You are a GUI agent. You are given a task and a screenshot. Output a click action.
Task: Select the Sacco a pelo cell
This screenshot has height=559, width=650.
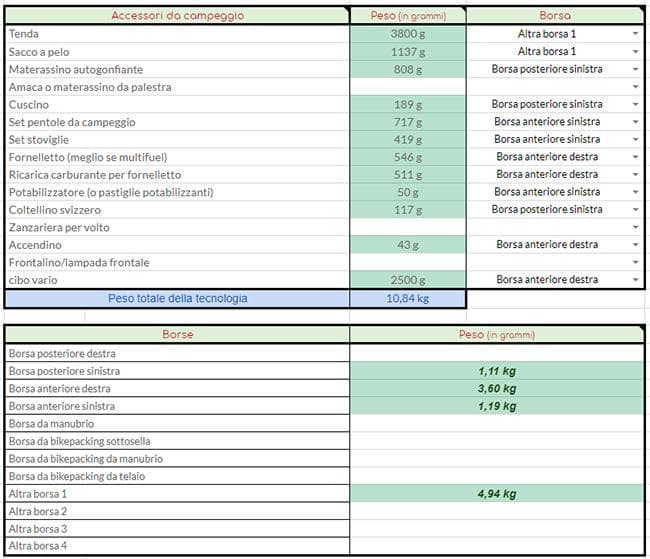tap(177, 51)
